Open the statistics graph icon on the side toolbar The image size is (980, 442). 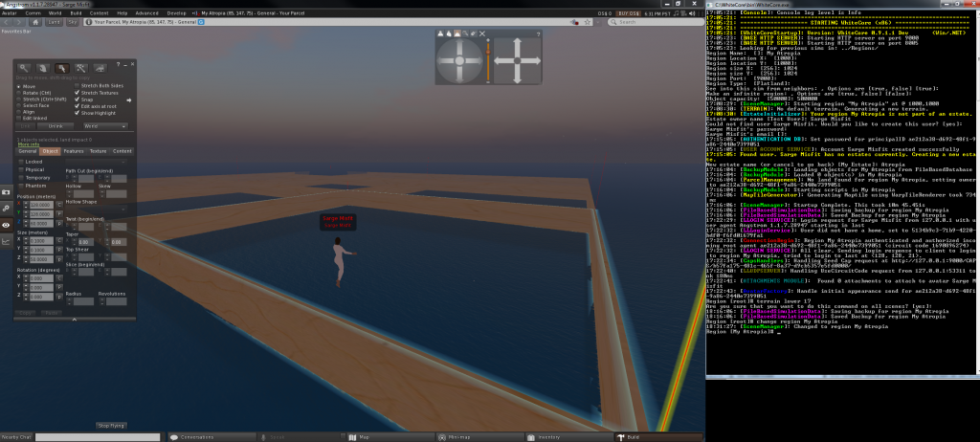point(6,241)
